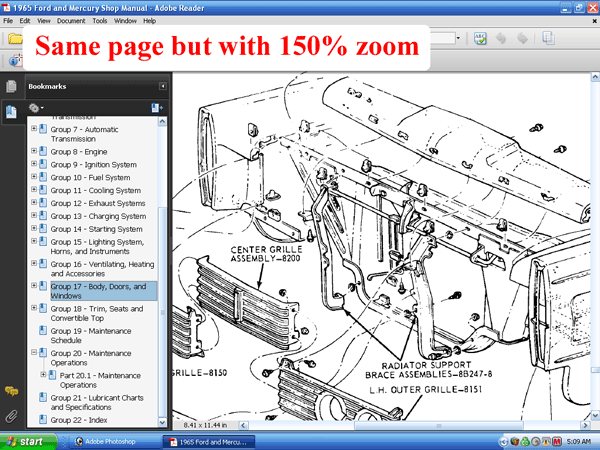
Task: Click bookmark icon beside Group 22 - Index
Action: [x=43, y=420]
